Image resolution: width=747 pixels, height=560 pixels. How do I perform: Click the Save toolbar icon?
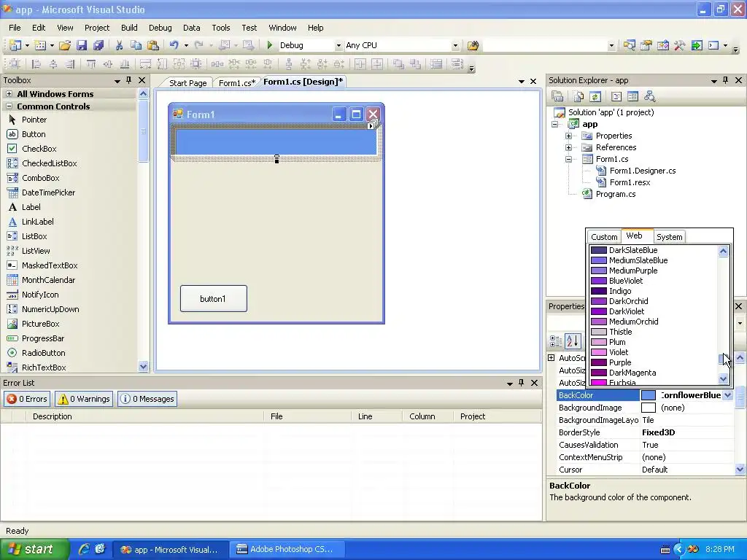point(82,45)
